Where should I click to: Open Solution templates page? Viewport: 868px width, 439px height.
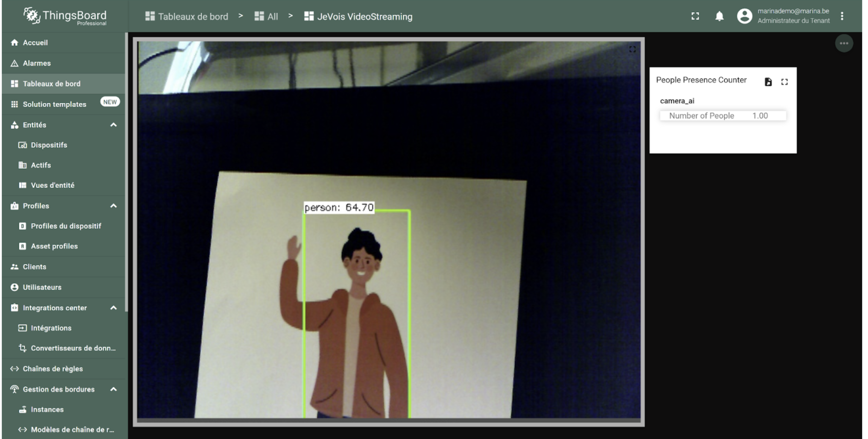(x=54, y=104)
